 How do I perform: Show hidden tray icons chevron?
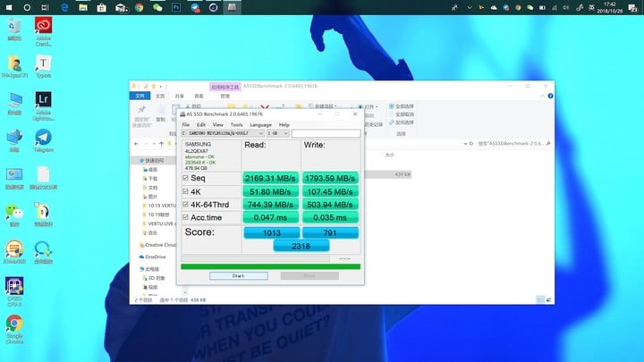[469, 8]
